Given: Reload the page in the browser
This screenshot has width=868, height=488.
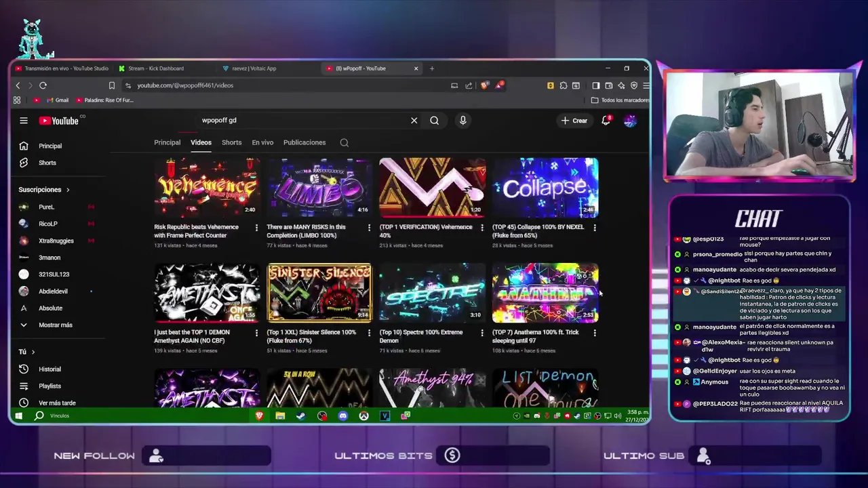Looking at the screenshot, I should pyautogui.click(x=43, y=85).
